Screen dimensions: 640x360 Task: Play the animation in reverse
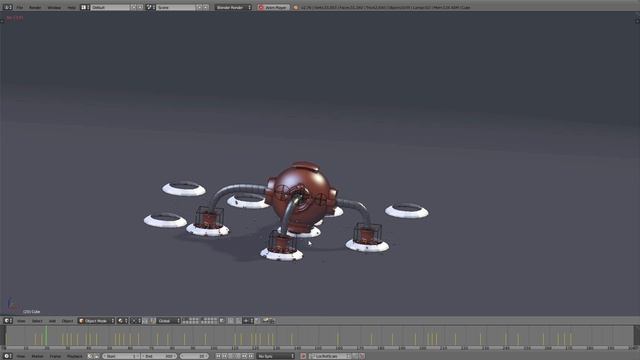click(231, 356)
